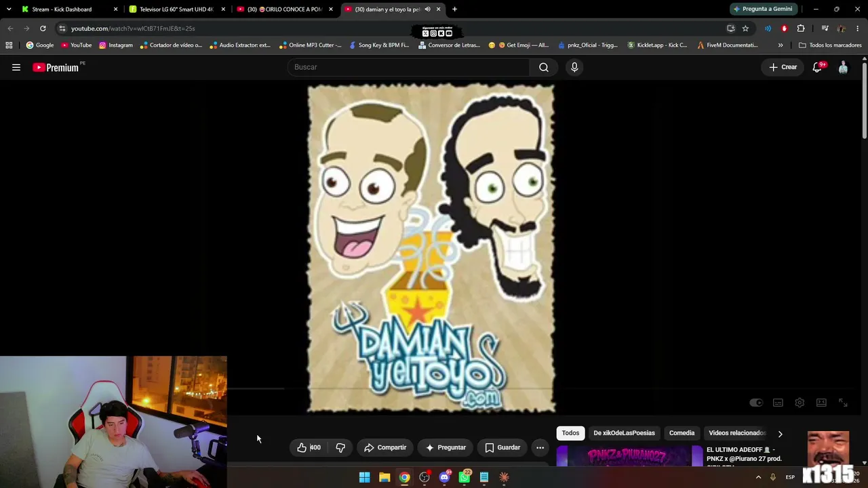Select the Comedia filter chip

click(682, 433)
